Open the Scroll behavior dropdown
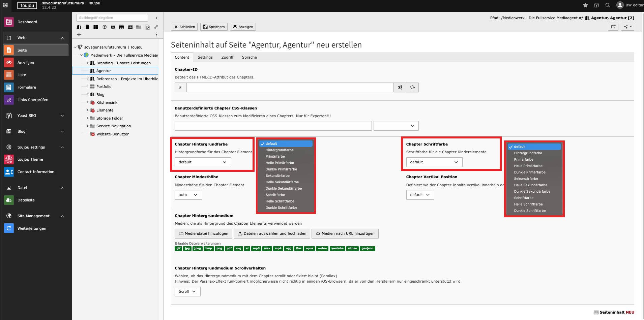The image size is (644, 320). 187,291
